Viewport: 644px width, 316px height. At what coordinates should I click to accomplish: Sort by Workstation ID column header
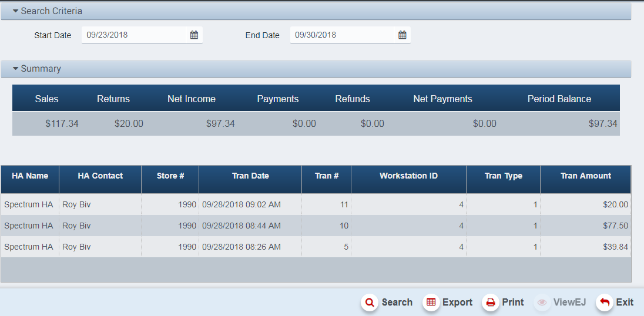pos(408,176)
